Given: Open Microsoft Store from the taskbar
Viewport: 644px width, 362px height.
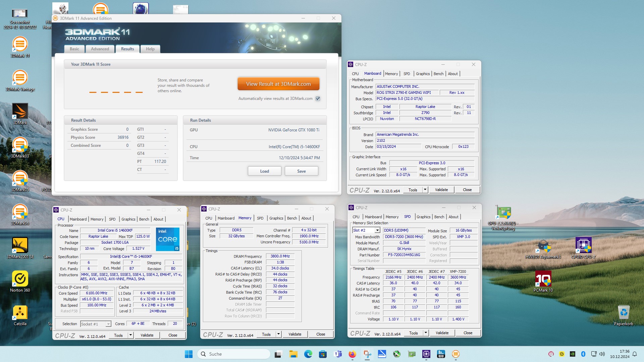Looking at the screenshot, I should click(323, 354).
